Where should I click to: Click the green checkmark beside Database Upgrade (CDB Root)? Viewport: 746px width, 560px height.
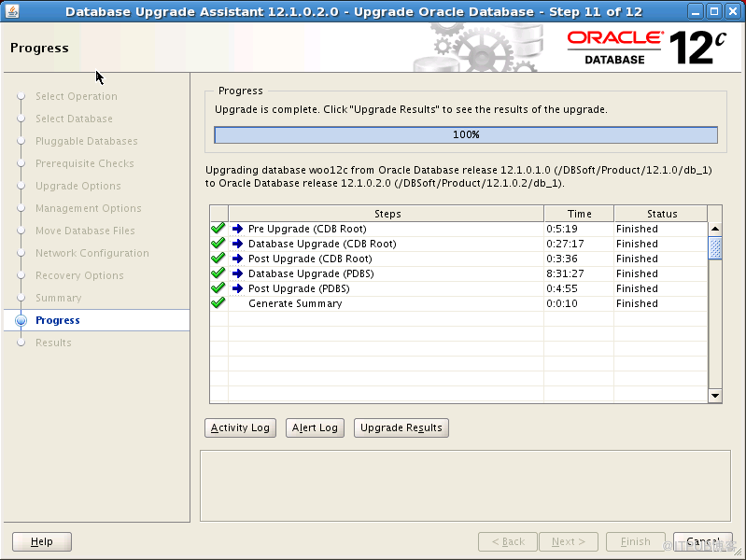pyautogui.click(x=218, y=243)
